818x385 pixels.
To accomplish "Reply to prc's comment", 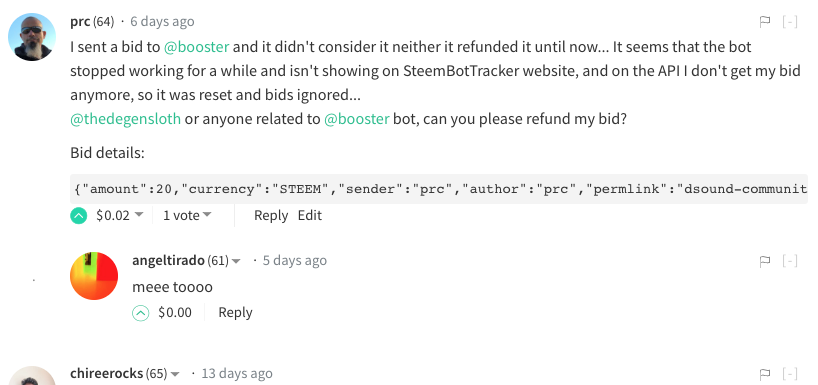I will point(271,215).
